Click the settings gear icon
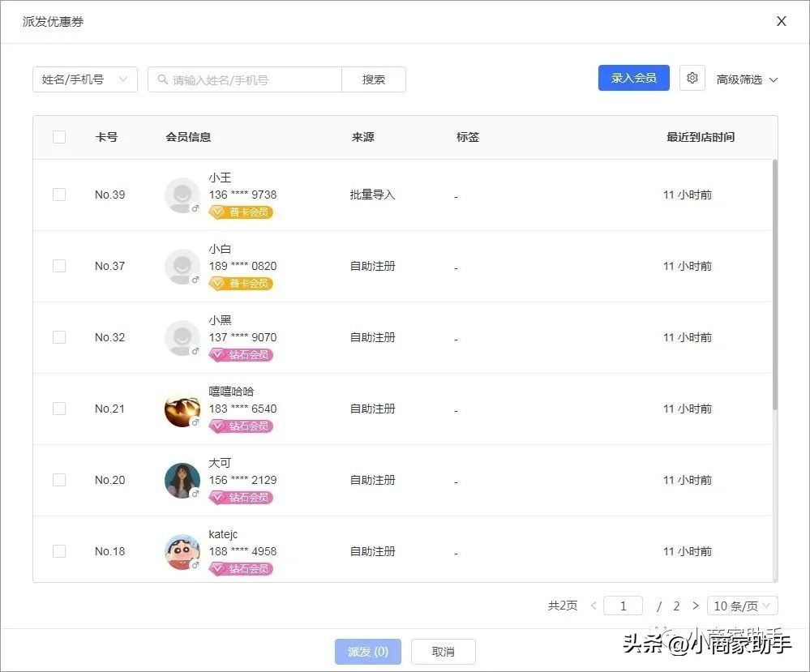Viewport: 810px width, 672px height. pyautogui.click(x=692, y=78)
